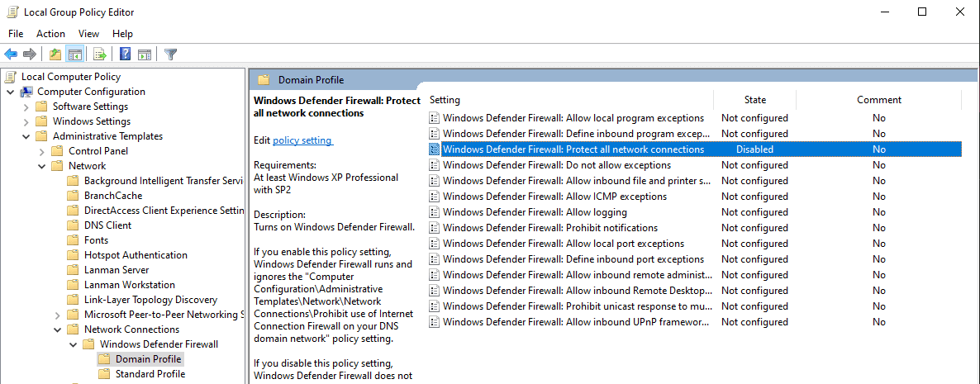Toggle Show/Hide Action Pane icon
Viewport: 980px width, 384px height.
145,55
